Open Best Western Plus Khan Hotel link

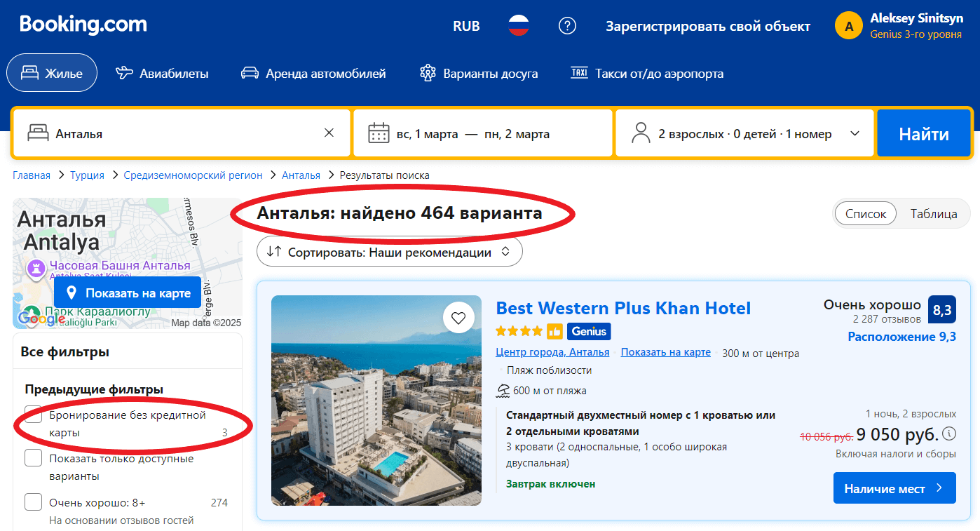pyautogui.click(x=623, y=308)
